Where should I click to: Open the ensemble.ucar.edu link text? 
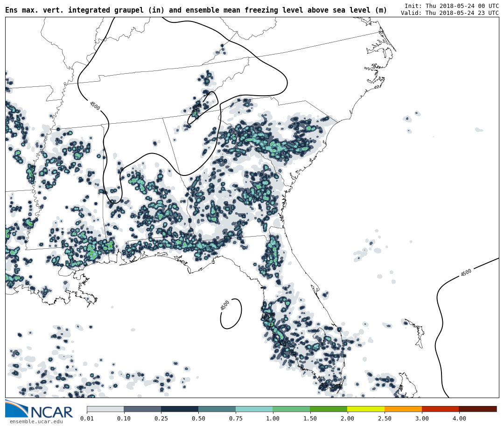click(36, 422)
